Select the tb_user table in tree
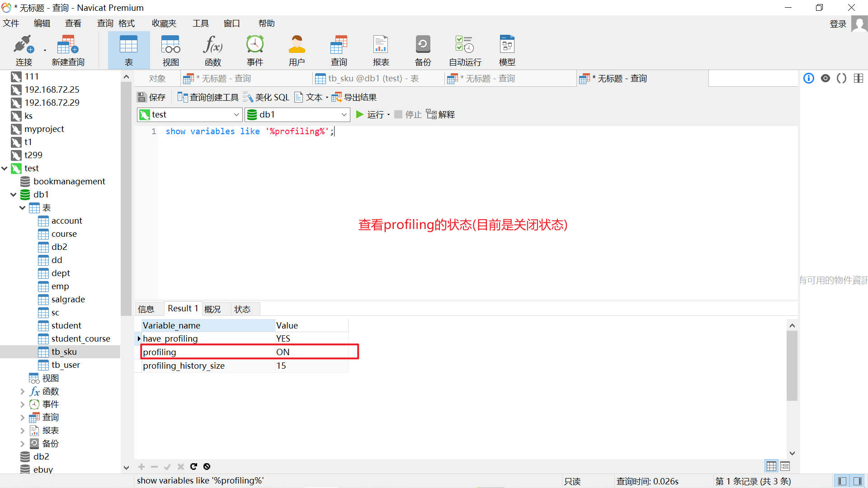The width and height of the screenshot is (868, 488). click(x=66, y=365)
